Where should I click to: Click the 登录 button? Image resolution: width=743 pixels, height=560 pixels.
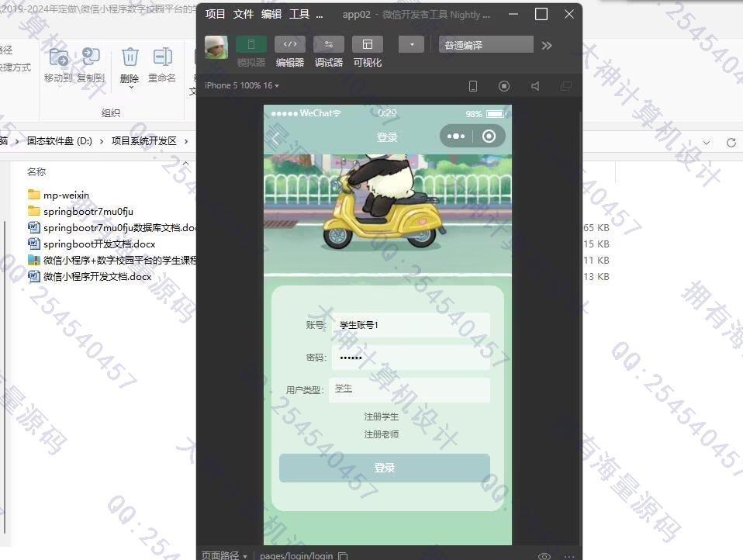point(384,468)
